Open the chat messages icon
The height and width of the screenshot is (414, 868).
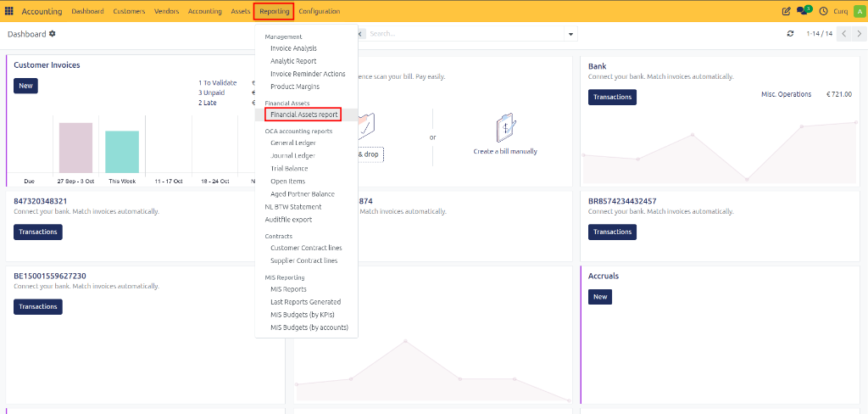(x=804, y=10)
